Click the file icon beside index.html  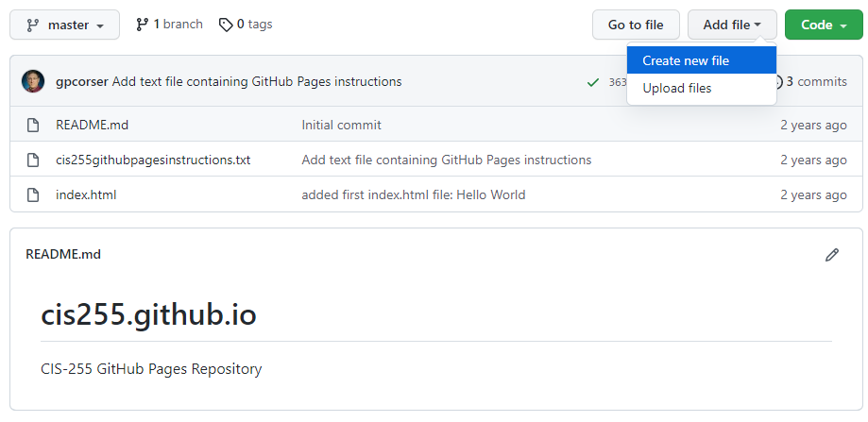(x=33, y=195)
